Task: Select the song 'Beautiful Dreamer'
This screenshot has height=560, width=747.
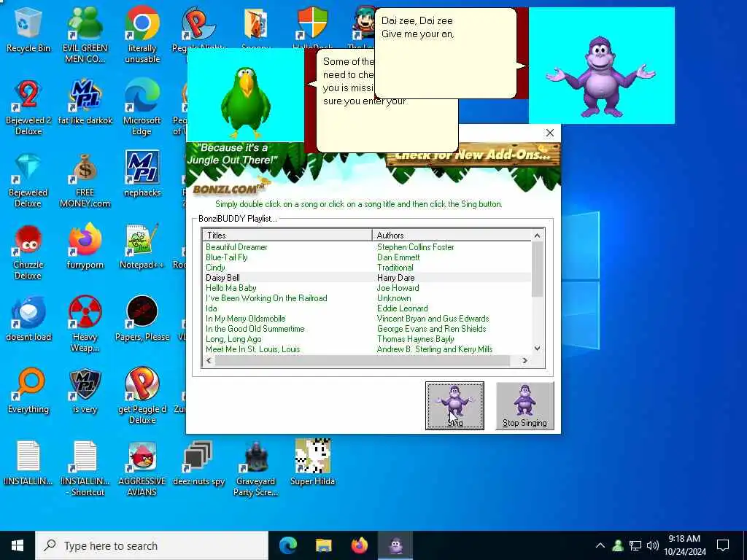Action: 236,247
